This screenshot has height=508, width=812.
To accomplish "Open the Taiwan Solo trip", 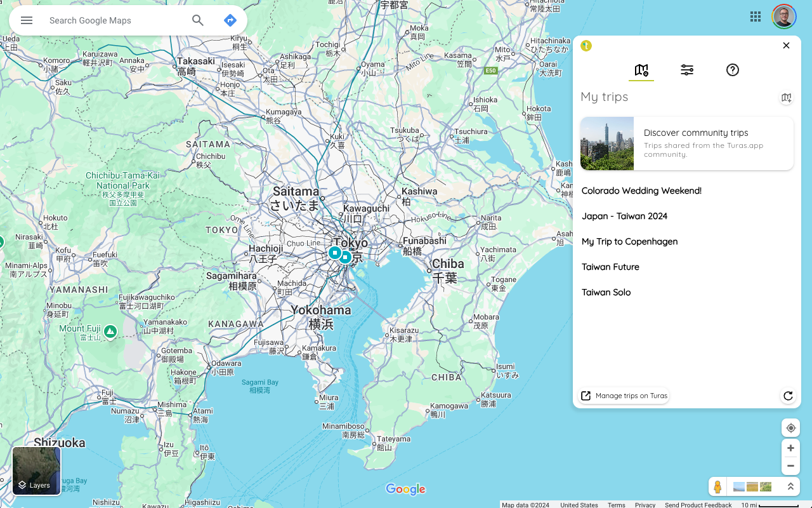I will [606, 292].
